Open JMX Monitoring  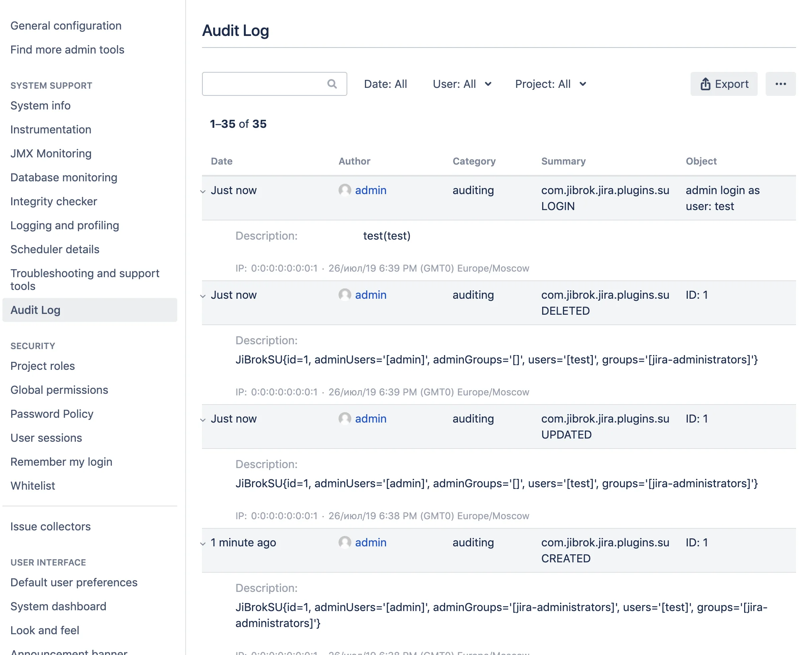51,153
